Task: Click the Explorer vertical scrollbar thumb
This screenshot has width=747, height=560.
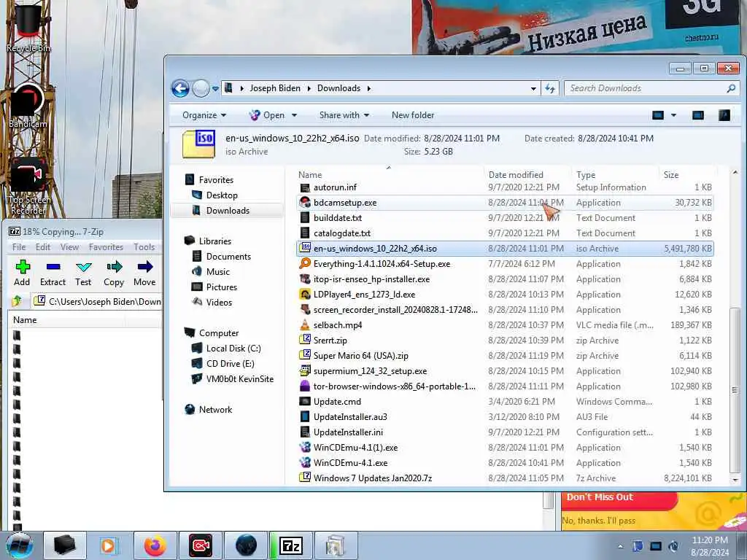Action: (x=735, y=389)
